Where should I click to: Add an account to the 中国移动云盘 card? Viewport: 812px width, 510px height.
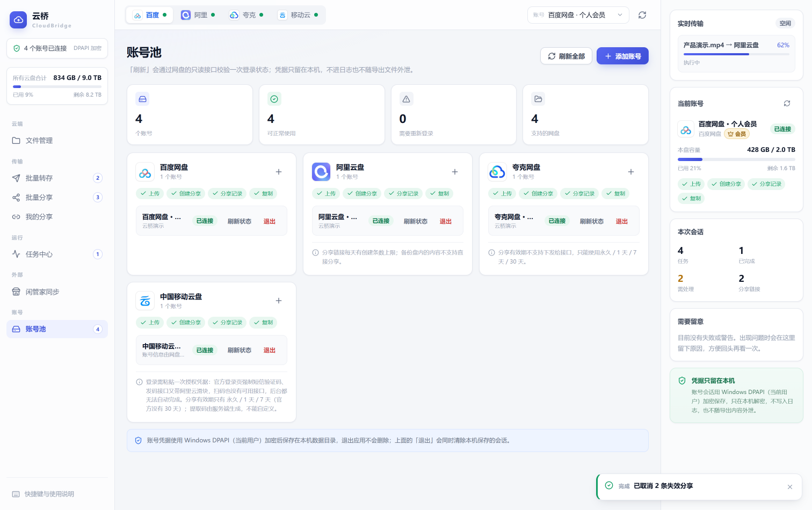[279, 301]
